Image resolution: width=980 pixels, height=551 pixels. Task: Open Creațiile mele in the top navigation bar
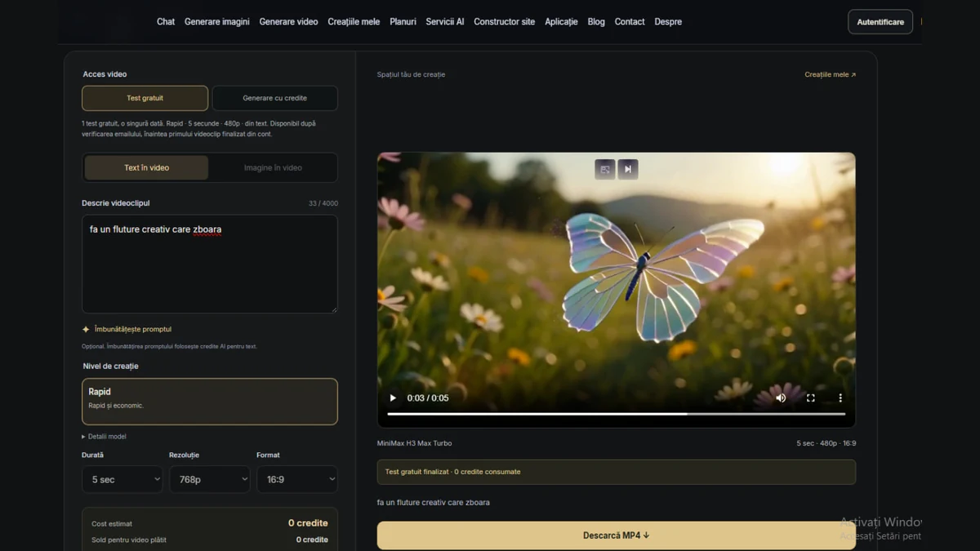point(354,22)
